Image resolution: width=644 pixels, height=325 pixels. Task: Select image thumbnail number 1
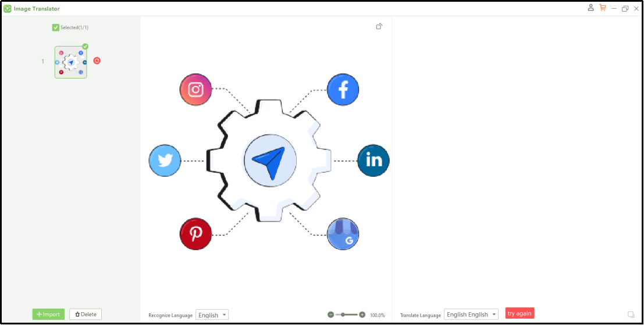click(x=70, y=62)
